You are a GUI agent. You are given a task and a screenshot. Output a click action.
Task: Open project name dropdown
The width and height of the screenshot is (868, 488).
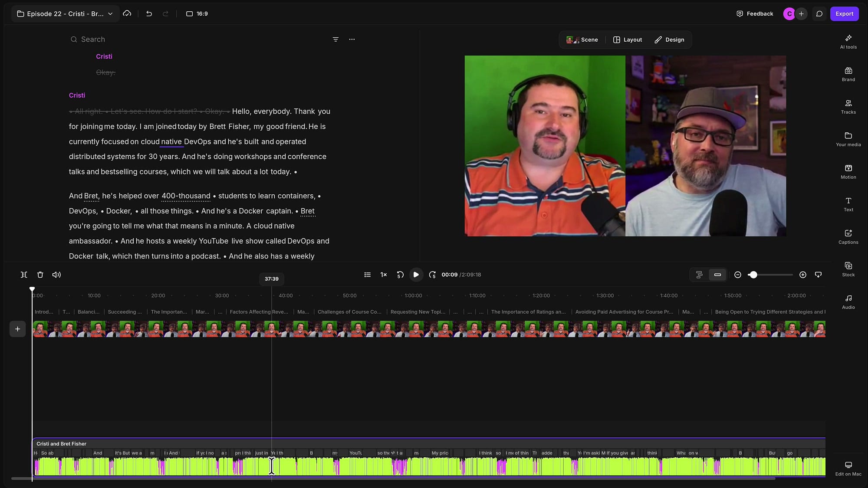65,14
